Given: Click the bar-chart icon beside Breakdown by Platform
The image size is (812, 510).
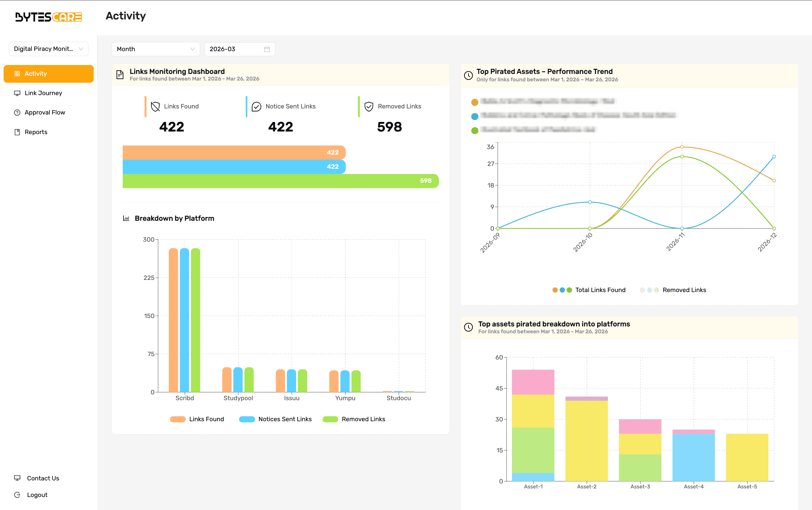Looking at the screenshot, I should (126, 218).
